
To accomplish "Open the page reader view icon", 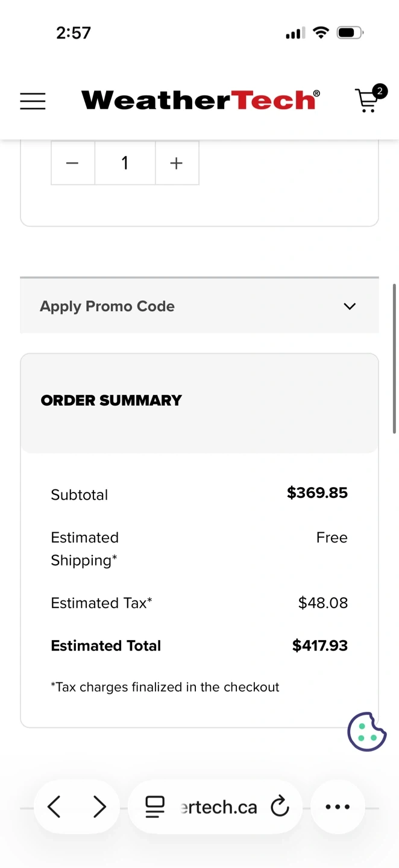I will [x=155, y=807].
